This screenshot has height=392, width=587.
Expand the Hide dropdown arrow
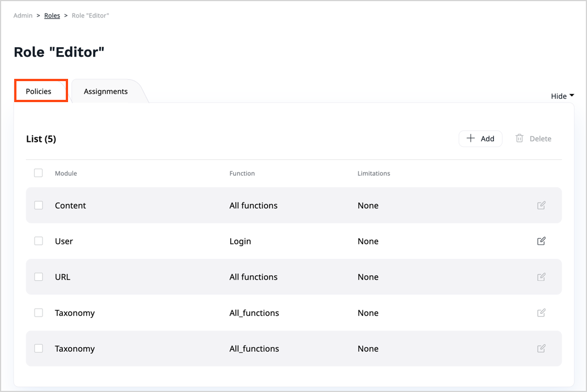pos(572,96)
